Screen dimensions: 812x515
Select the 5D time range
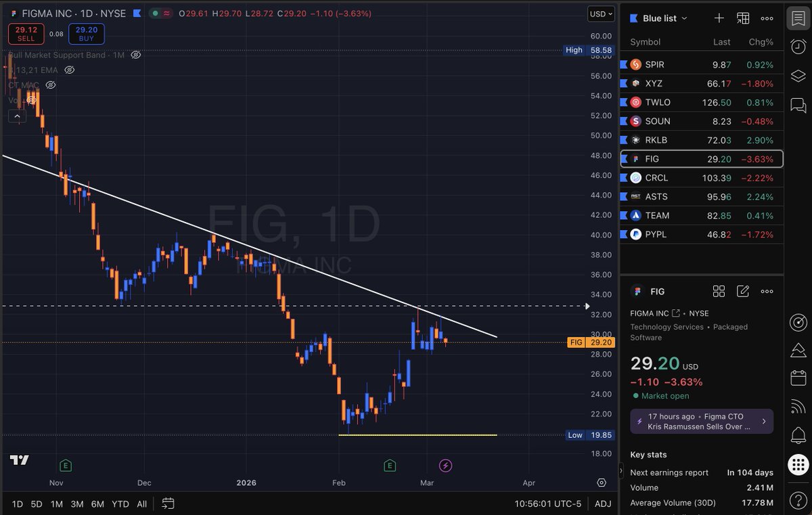[x=37, y=503]
